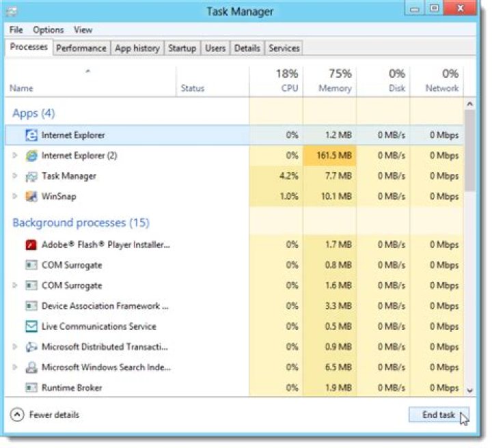This screenshot has height=448, width=492.
Task: Open the Users tab
Action: (x=215, y=48)
